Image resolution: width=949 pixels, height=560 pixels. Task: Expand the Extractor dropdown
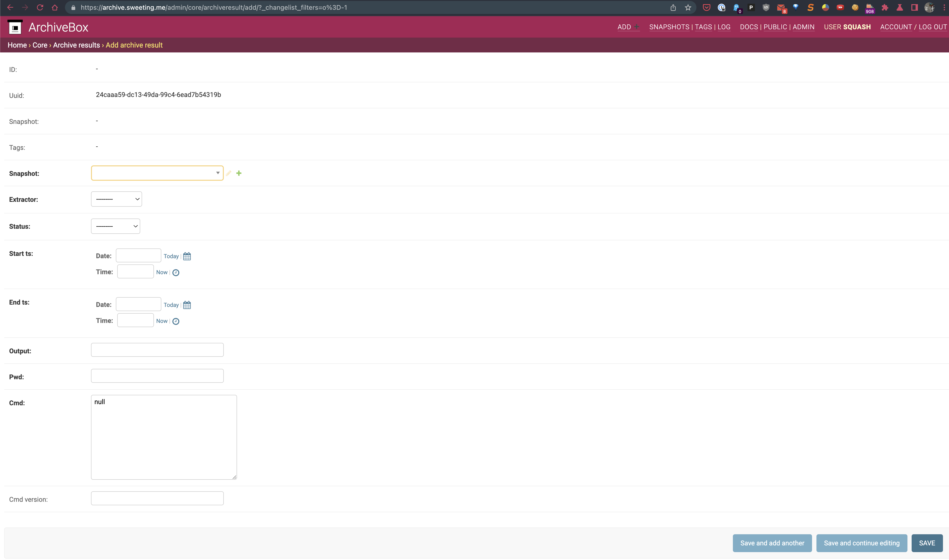(116, 199)
